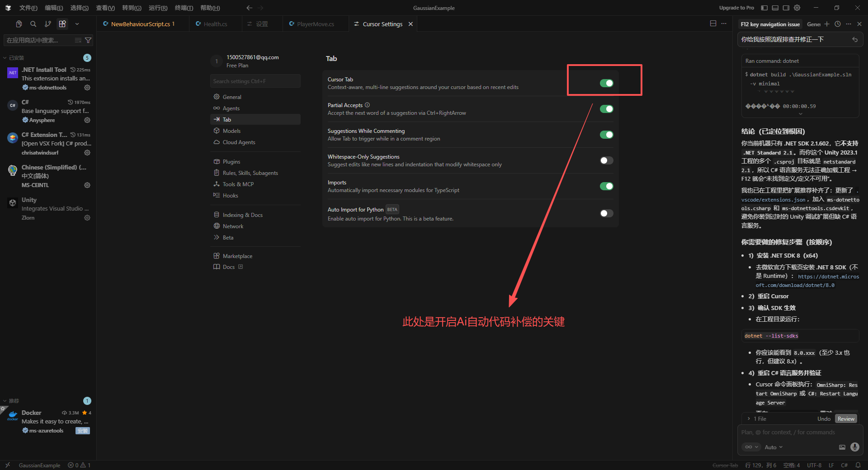Focus the chat prompt input field

[x=800, y=432]
